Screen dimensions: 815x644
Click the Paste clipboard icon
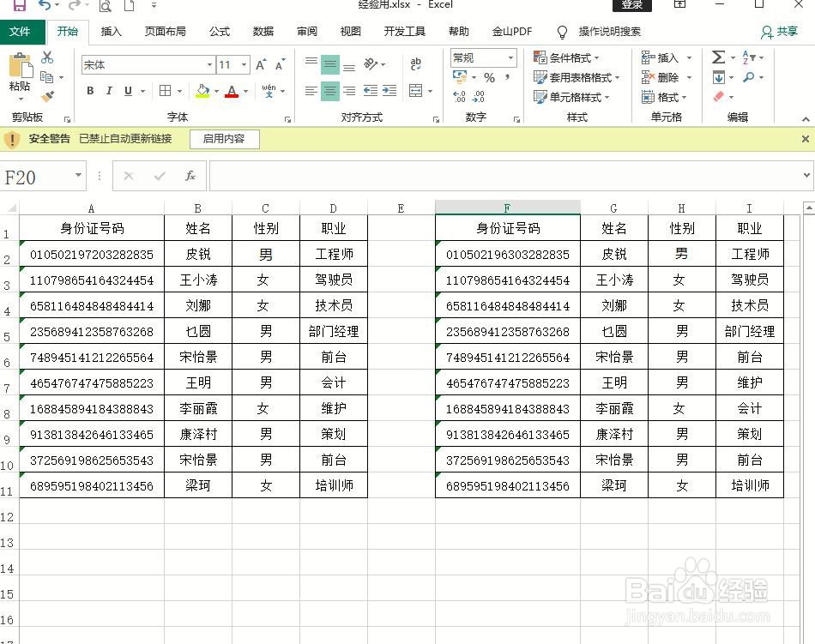coord(21,67)
